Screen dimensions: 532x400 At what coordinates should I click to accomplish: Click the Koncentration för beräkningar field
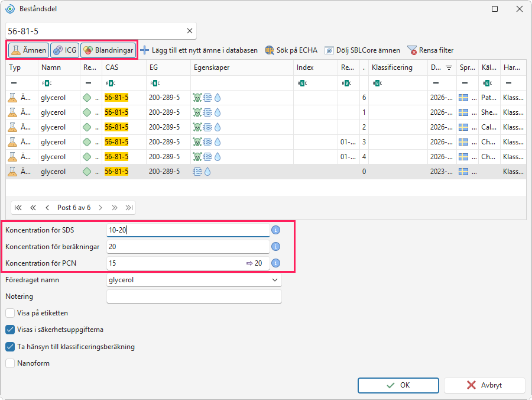click(x=188, y=247)
